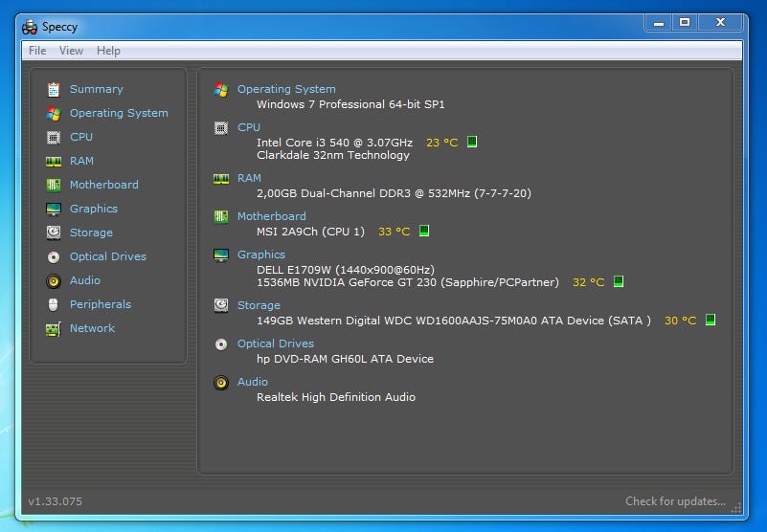Image resolution: width=767 pixels, height=532 pixels.
Task: Open the View menu
Action: pos(71,51)
